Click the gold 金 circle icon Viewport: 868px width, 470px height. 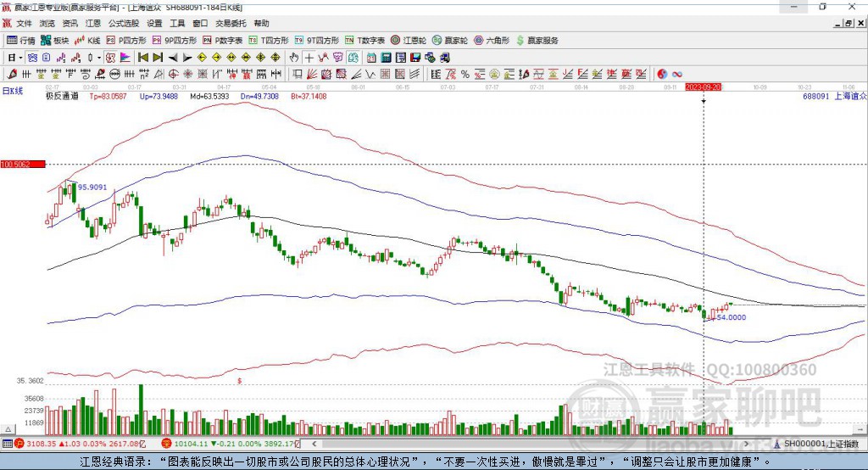[494, 74]
